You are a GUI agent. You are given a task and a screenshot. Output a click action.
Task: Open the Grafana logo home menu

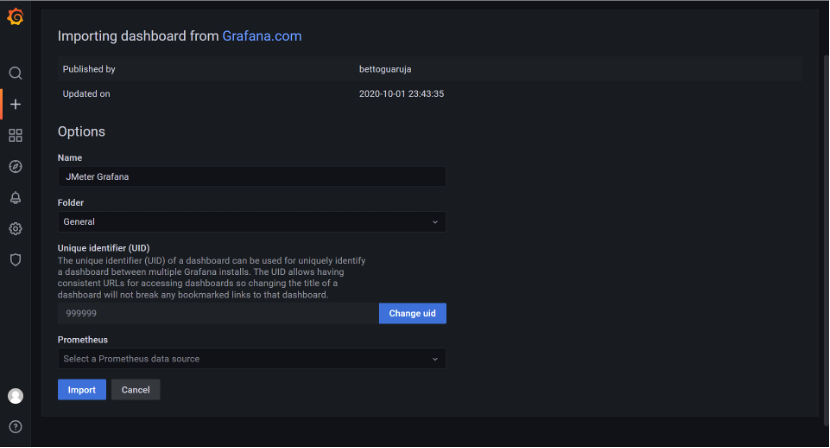pyautogui.click(x=15, y=16)
